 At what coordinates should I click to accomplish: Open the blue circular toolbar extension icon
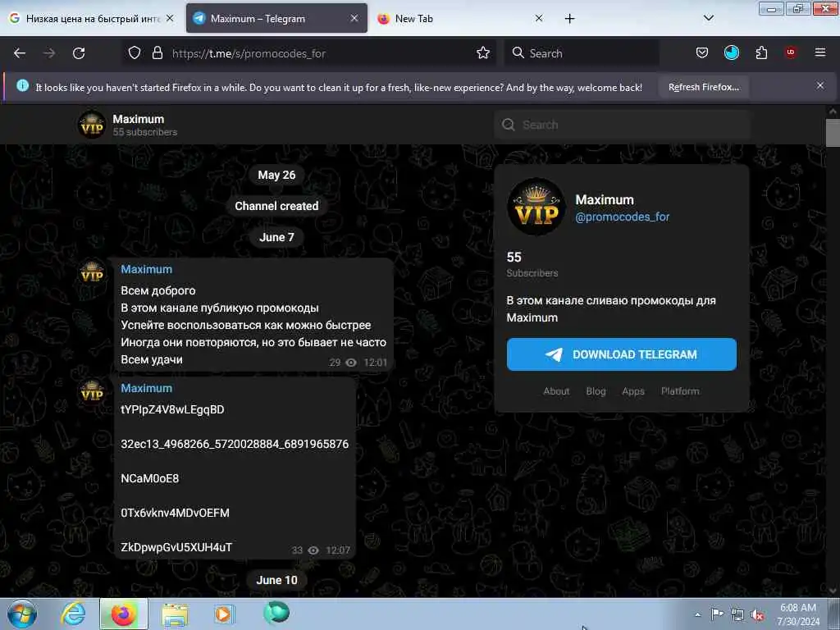(x=731, y=53)
